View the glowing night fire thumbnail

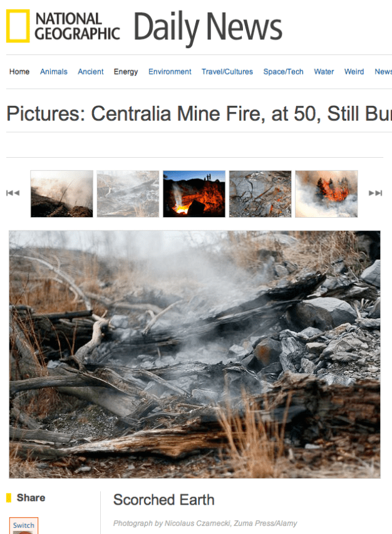(x=194, y=194)
